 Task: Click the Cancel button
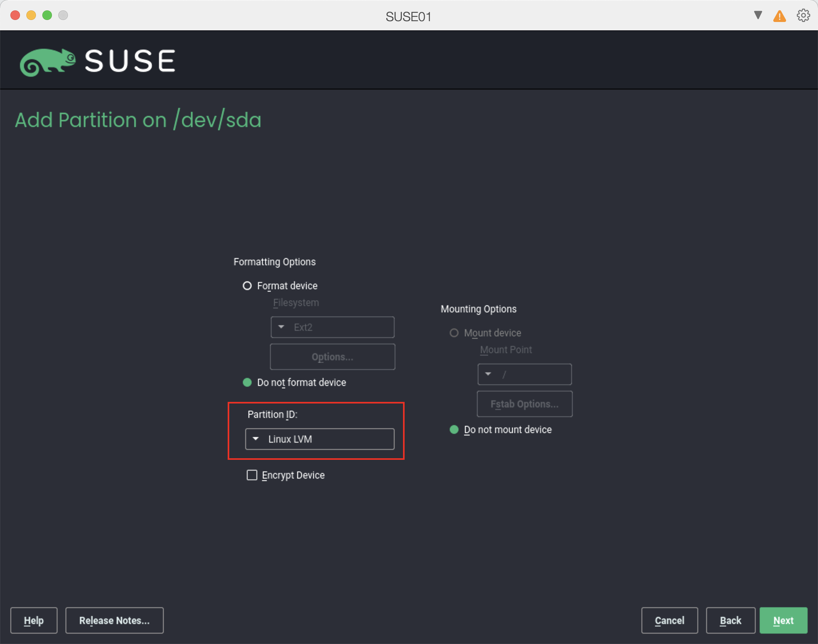669,620
